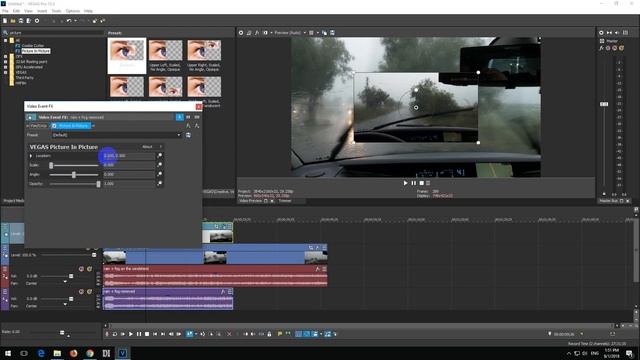Select the Upper Left, Scaled preset thumbnail

click(165, 56)
